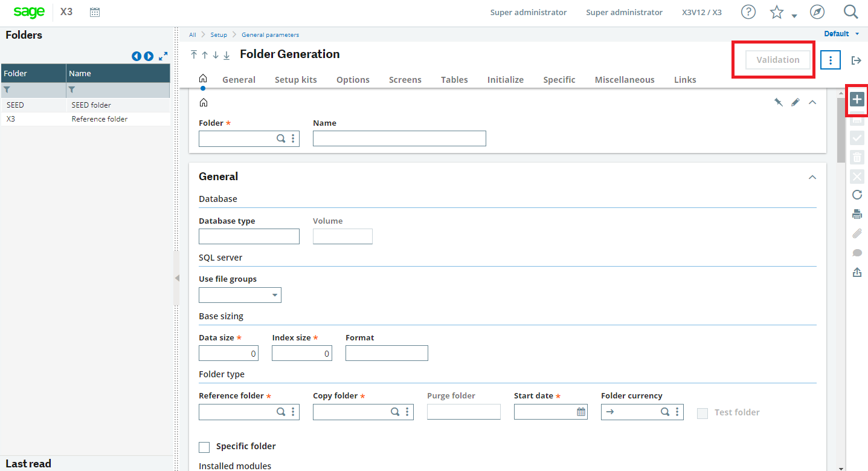Create a new record using the plus icon
Screen dimensions: 868x471
857,98
